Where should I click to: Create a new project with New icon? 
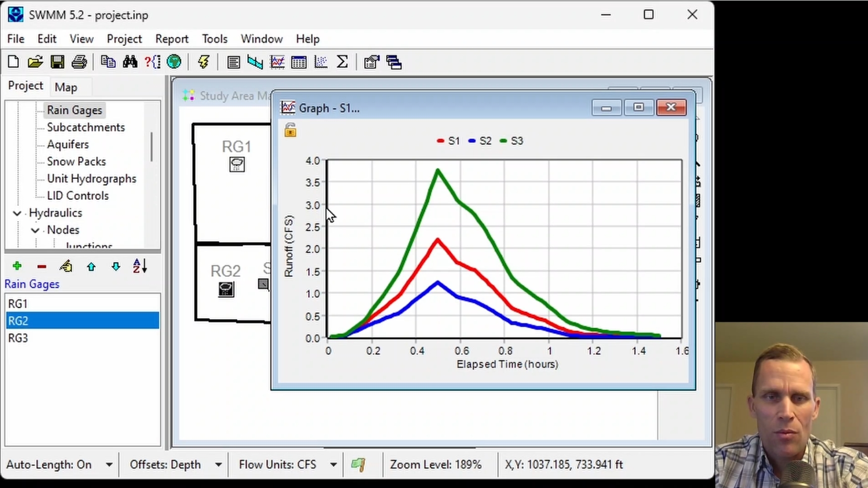pos(13,62)
